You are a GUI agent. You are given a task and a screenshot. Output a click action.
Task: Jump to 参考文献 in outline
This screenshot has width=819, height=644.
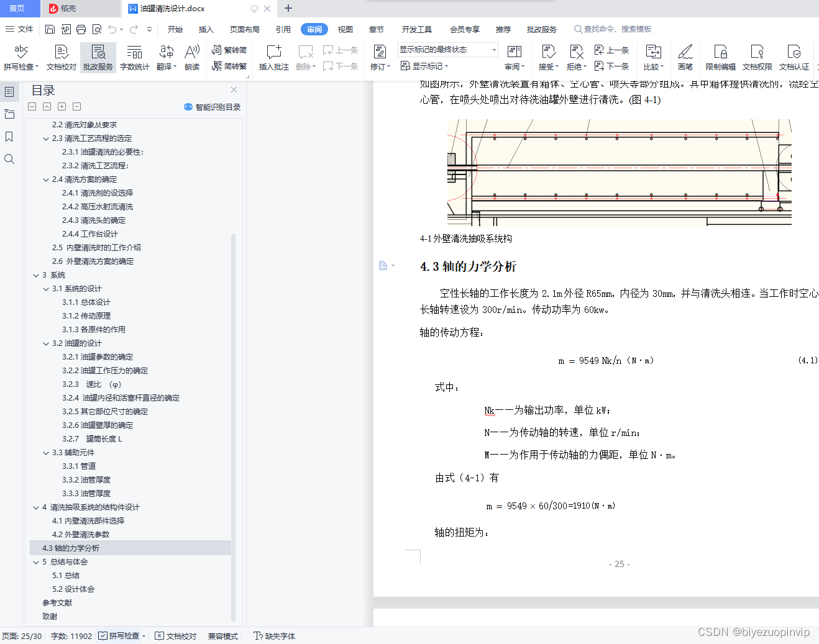[57, 602]
